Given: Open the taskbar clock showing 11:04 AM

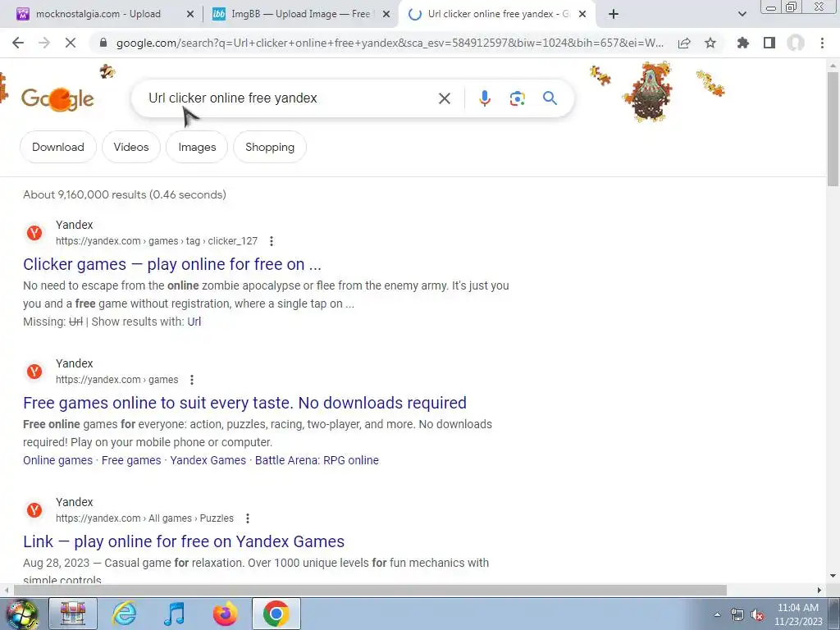Looking at the screenshot, I should point(798,614).
